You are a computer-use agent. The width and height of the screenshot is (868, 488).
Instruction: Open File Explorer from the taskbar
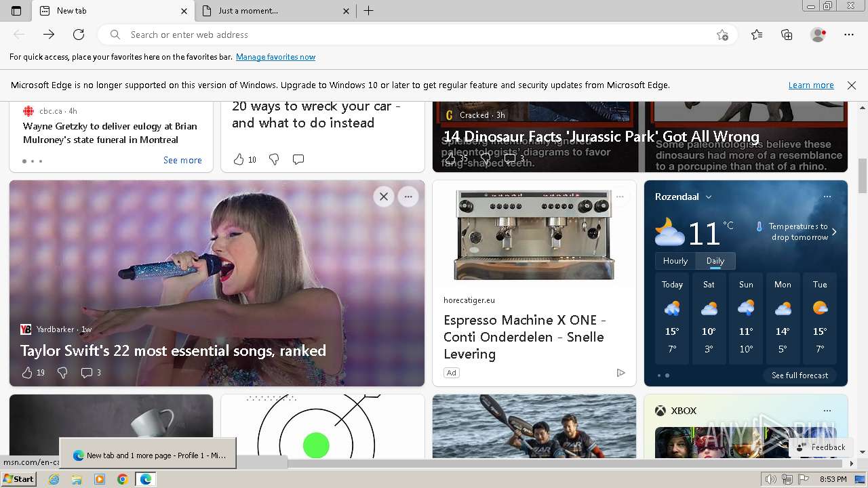coord(77,479)
